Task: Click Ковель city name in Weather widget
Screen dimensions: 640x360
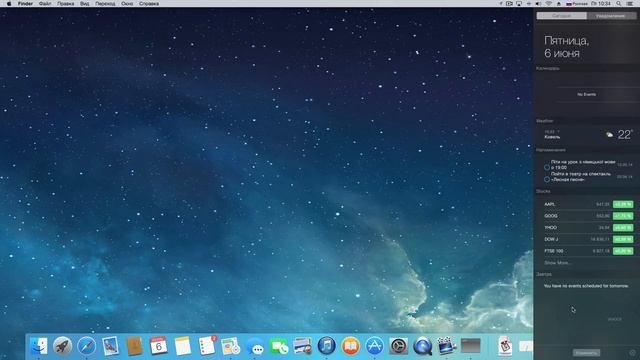Action: [552, 137]
